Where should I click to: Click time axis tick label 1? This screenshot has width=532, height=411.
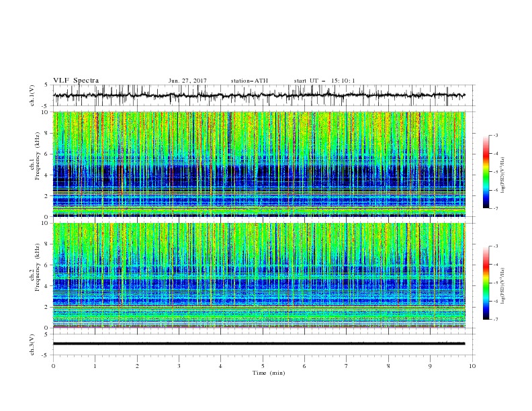click(95, 366)
